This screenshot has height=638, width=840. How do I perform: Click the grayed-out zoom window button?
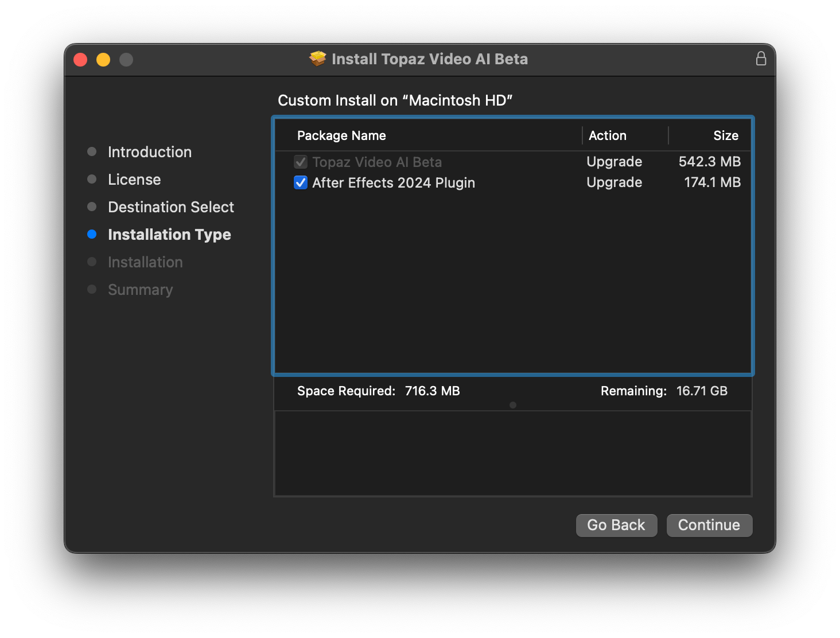click(x=126, y=60)
